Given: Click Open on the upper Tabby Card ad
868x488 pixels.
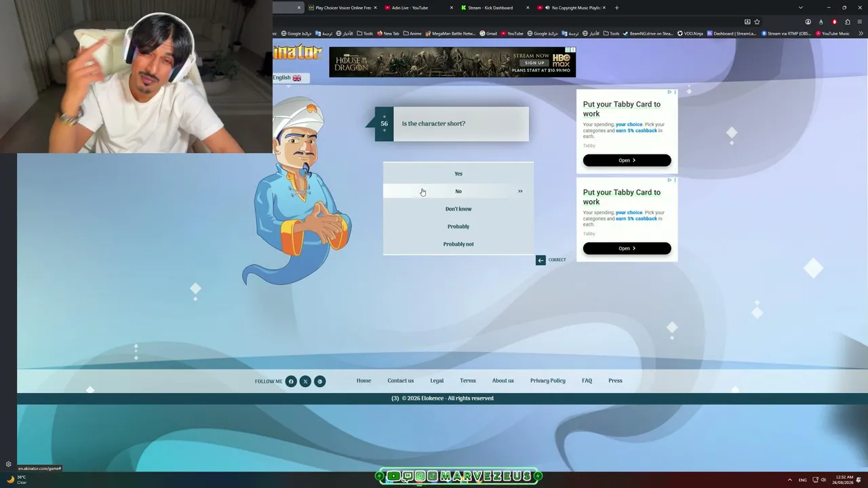Looking at the screenshot, I should pos(627,161).
